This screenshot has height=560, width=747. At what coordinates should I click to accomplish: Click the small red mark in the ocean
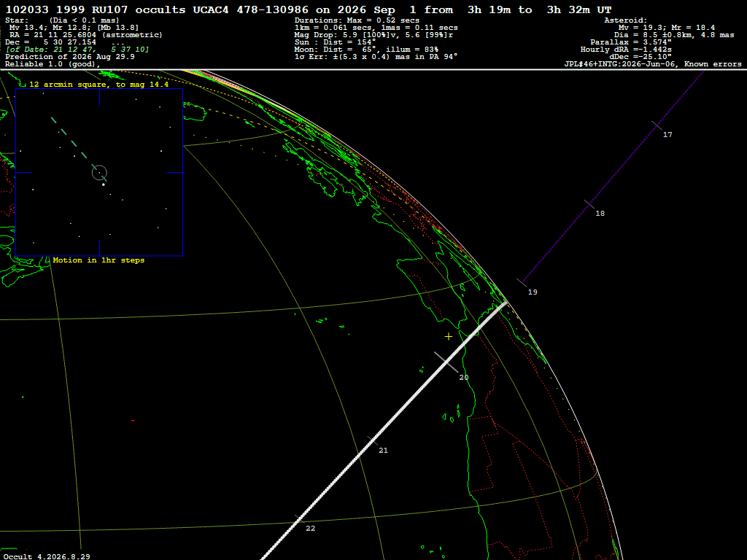tap(133, 421)
